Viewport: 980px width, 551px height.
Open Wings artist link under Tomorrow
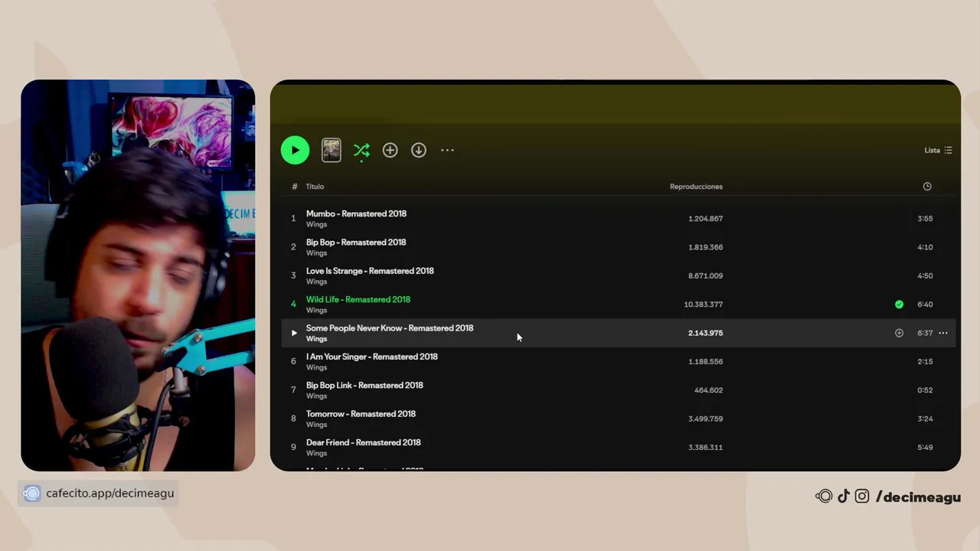(316, 425)
